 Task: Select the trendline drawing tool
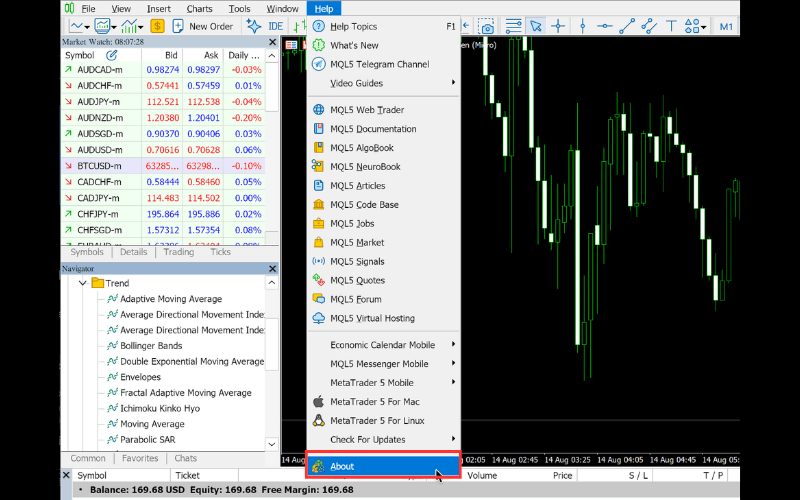[627, 26]
